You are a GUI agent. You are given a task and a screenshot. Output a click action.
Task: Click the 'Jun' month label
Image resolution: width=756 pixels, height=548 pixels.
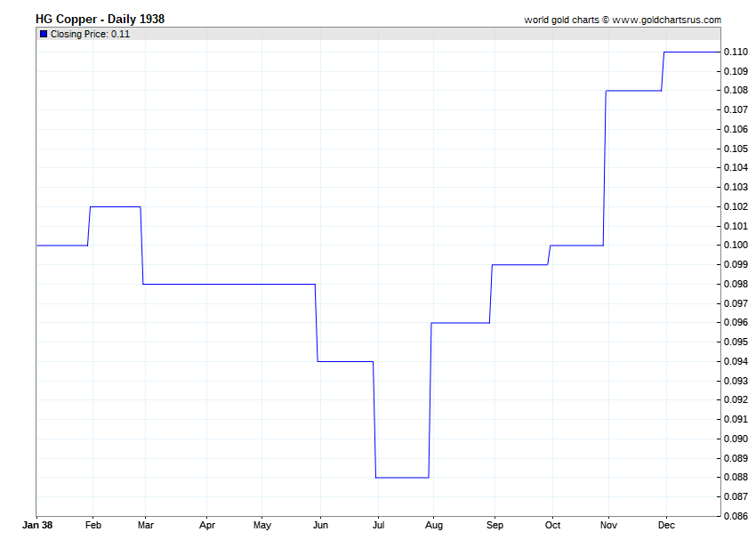[x=320, y=525]
